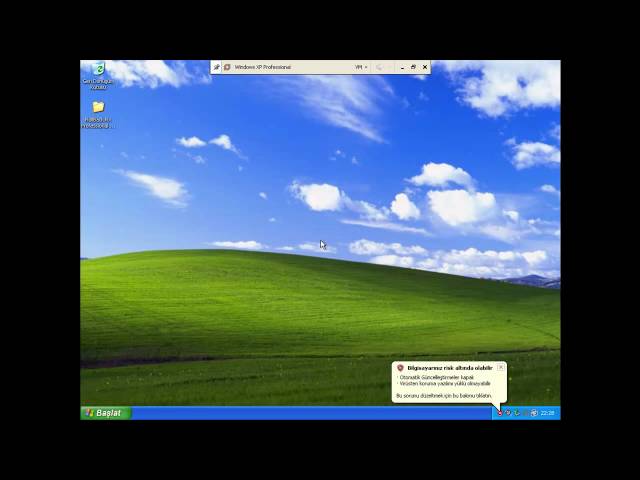The image size is (640, 480).
Task: Select the yellow folder icon on the desktop
Action: [x=98, y=107]
